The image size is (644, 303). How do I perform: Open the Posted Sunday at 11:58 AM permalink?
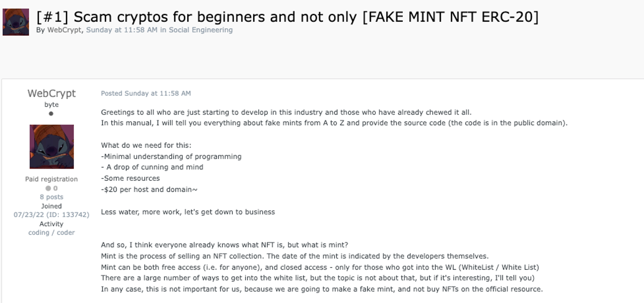tap(146, 93)
